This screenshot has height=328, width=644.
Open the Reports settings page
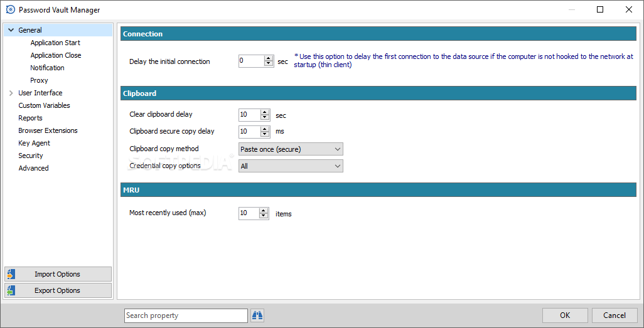coord(30,118)
